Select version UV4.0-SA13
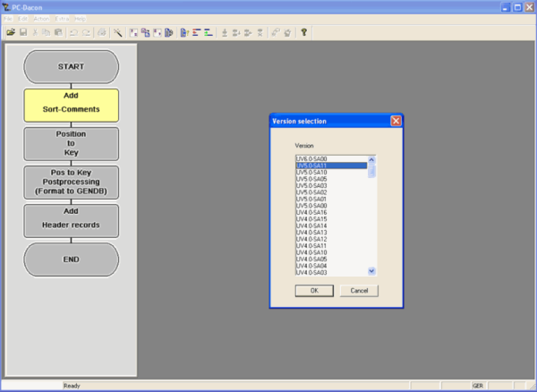The width and height of the screenshot is (537, 392). [x=331, y=233]
